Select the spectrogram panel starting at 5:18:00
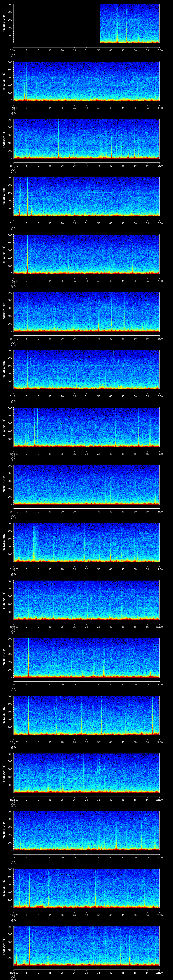 click(x=87, y=543)
